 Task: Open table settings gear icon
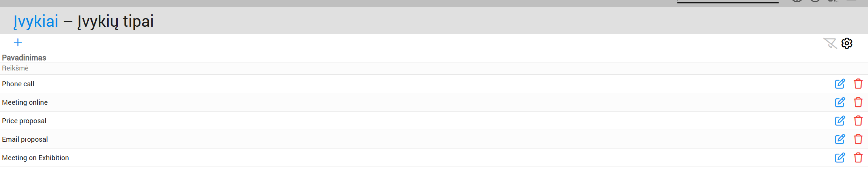tap(847, 43)
